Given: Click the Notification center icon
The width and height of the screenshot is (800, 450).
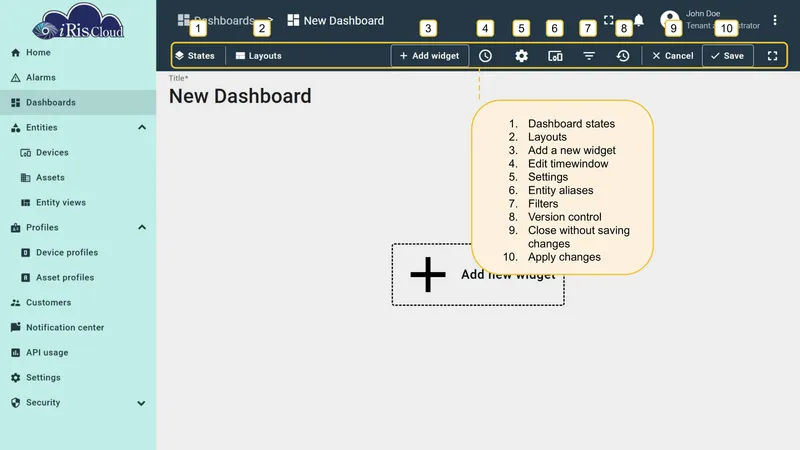Looking at the screenshot, I should [15, 327].
